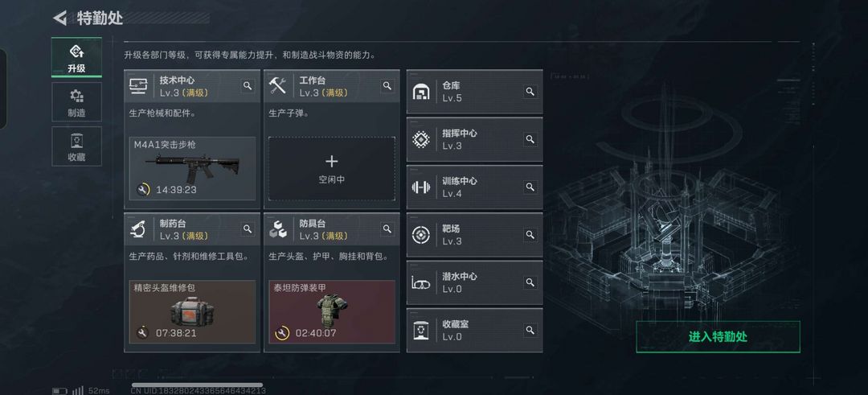Viewport: 868px width, 395px height.
Task: Select the 升级 tab
Action: (x=76, y=57)
